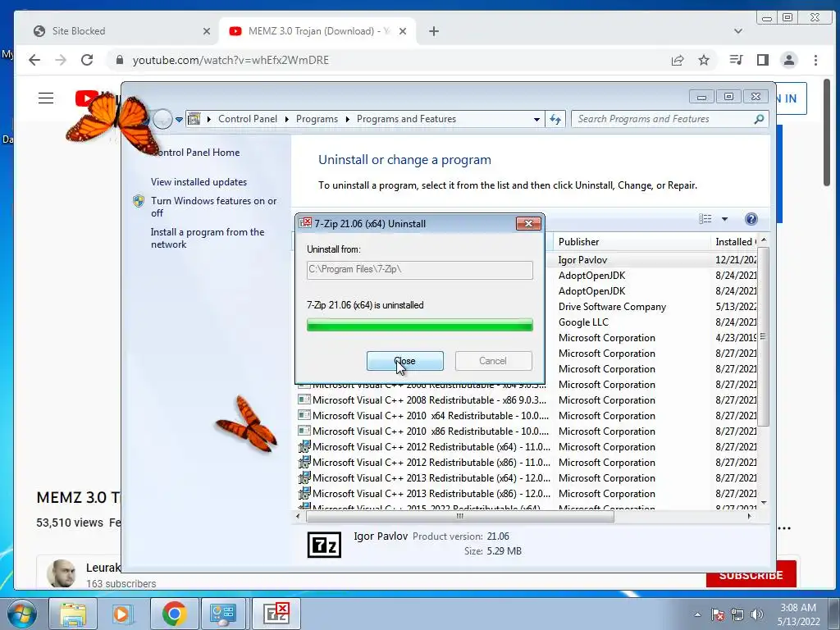The image size is (840, 630).
Task: Select Programs and Features in the breadcrumb
Action: pos(406,119)
